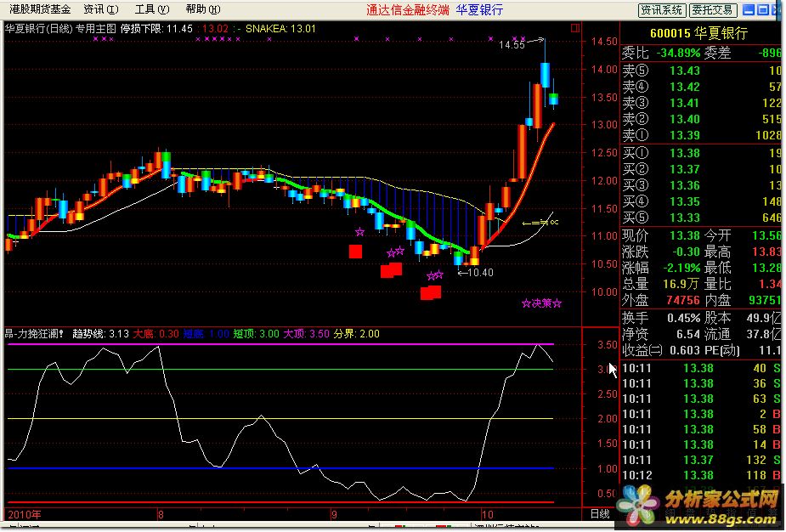Click the 日线 period label

(x=600, y=513)
